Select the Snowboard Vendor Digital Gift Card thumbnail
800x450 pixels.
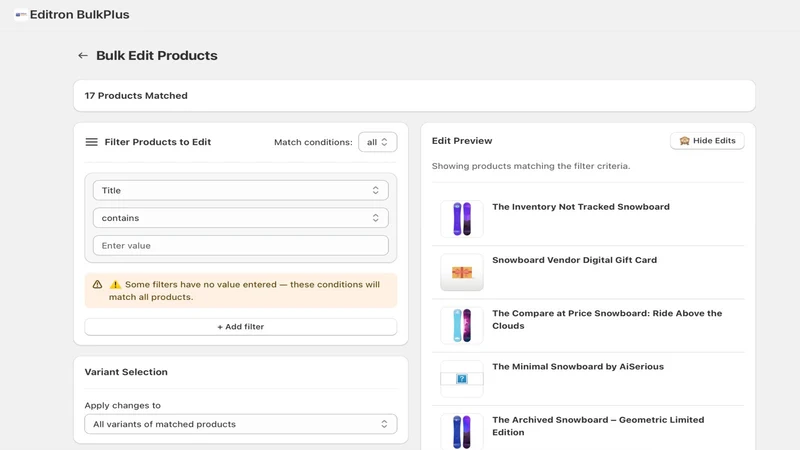click(462, 272)
